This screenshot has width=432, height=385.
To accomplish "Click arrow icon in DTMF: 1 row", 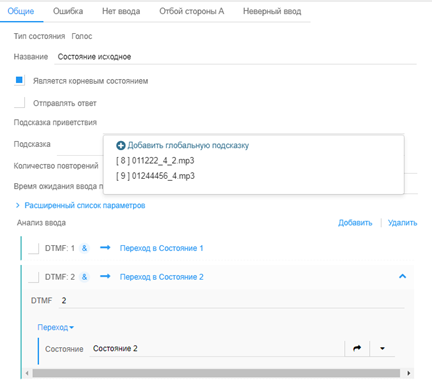I will click(105, 248).
